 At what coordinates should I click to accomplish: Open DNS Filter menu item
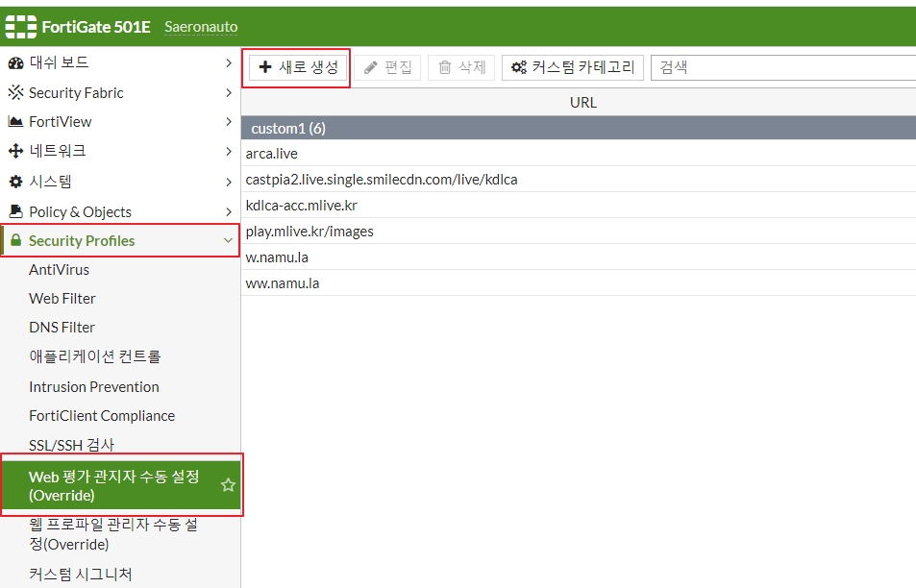62,328
